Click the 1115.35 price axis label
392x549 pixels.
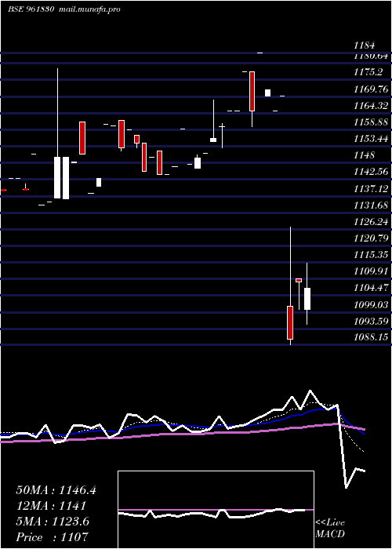tap(371, 255)
